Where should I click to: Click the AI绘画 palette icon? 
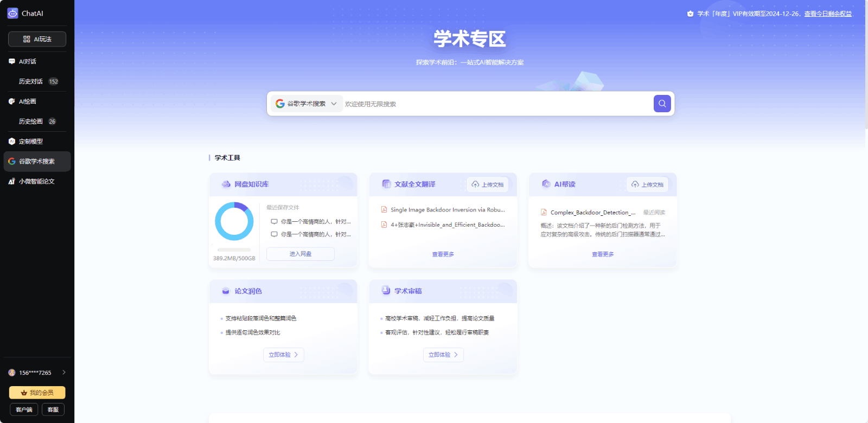[x=12, y=101]
